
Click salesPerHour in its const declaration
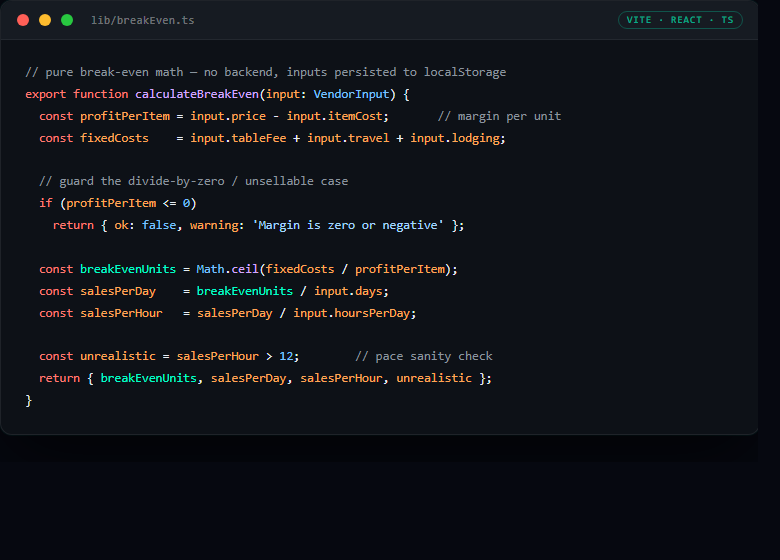(x=121, y=313)
